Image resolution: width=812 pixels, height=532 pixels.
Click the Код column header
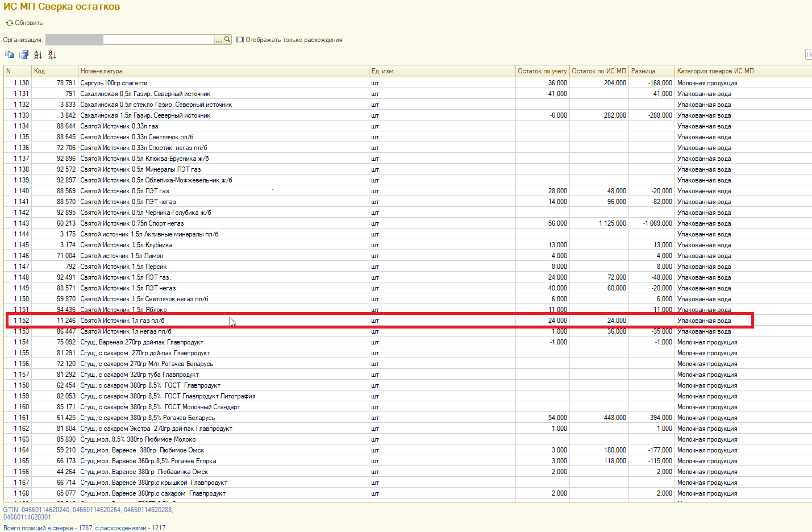54,71
